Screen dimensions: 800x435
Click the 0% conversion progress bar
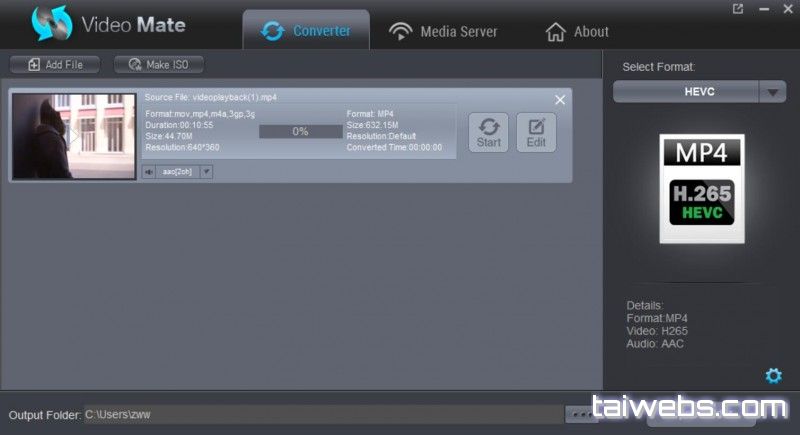pos(300,131)
